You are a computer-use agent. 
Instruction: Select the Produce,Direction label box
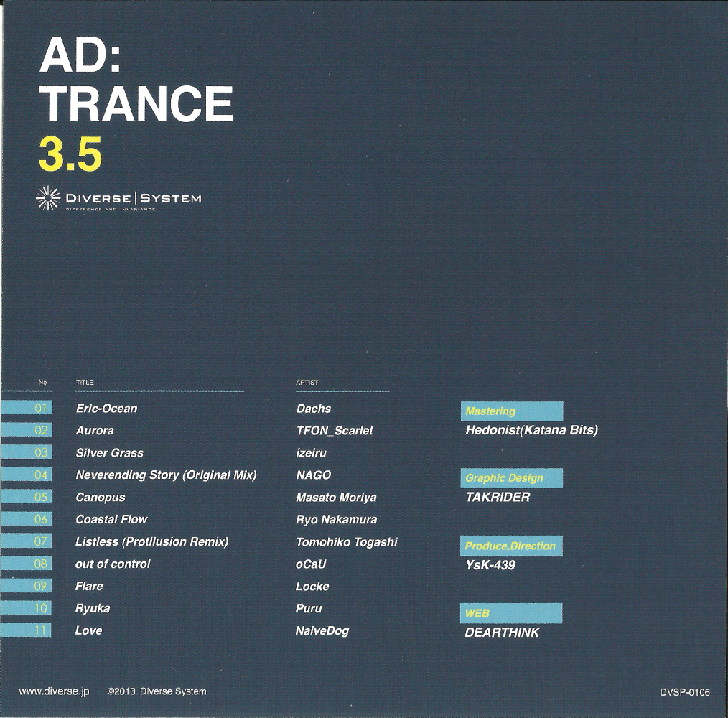point(512,546)
